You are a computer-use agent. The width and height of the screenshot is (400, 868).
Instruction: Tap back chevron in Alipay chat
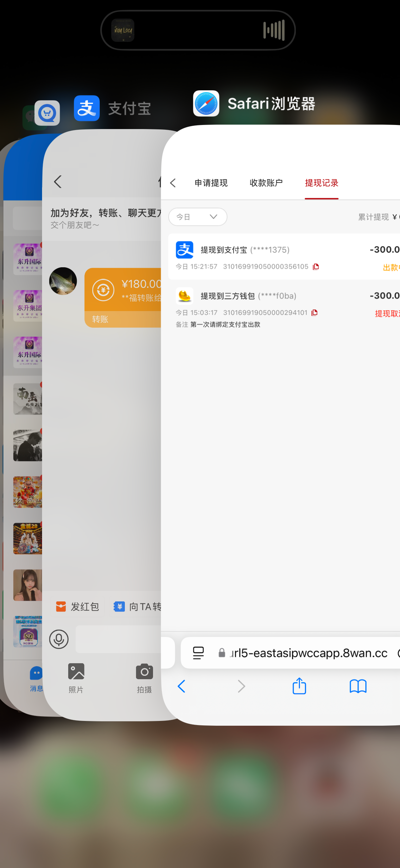pyautogui.click(x=58, y=182)
